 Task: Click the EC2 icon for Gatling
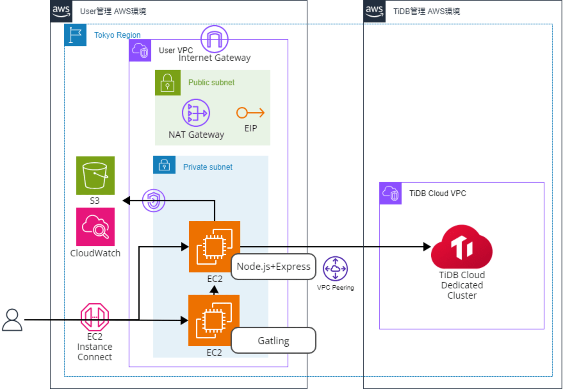(214, 320)
